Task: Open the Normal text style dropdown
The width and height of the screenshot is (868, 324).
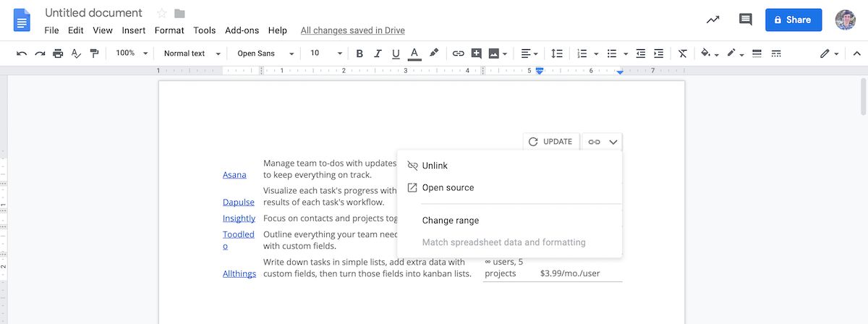Action: pyautogui.click(x=191, y=54)
